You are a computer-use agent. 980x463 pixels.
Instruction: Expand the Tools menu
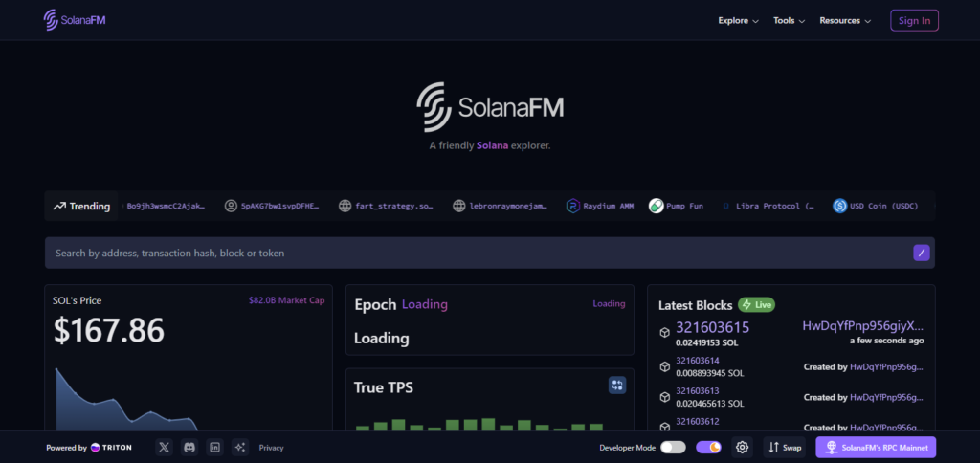[789, 21]
